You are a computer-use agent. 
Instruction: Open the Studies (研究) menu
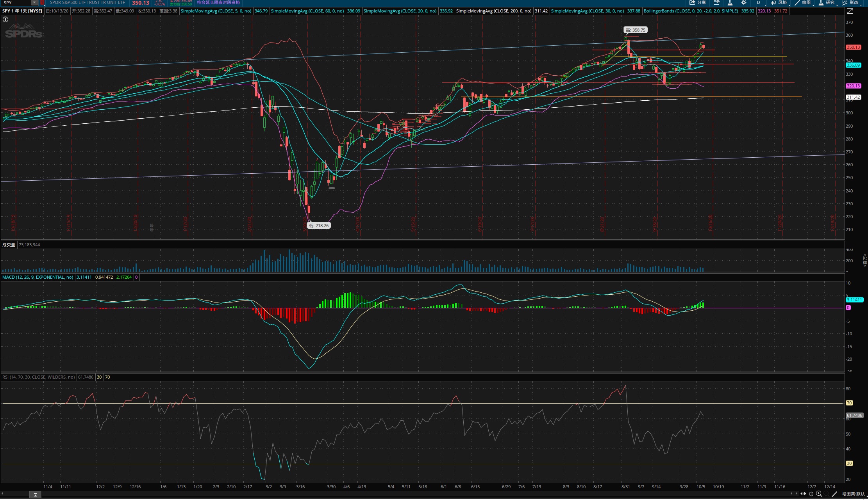pos(827,3)
